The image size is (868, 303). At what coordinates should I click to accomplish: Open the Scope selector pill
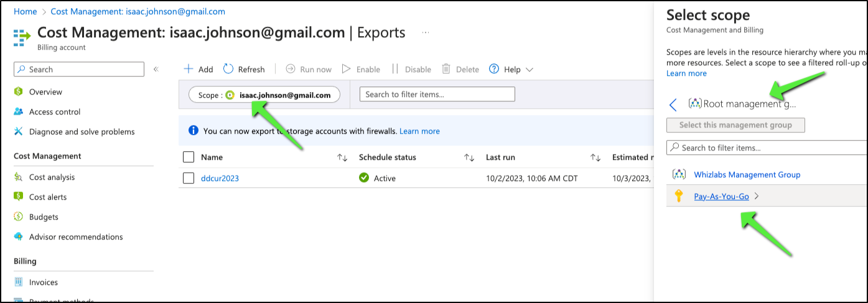point(264,95)
